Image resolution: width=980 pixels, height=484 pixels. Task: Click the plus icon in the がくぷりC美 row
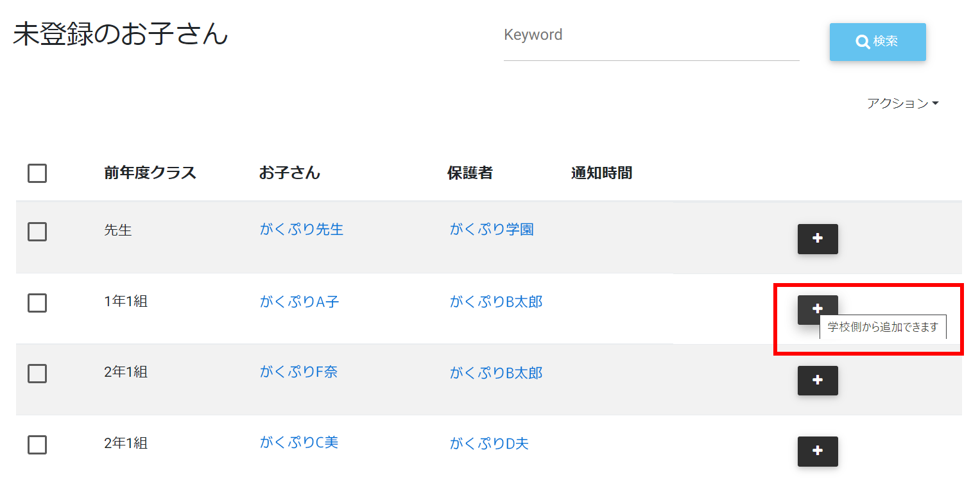(x=818, y=451)
